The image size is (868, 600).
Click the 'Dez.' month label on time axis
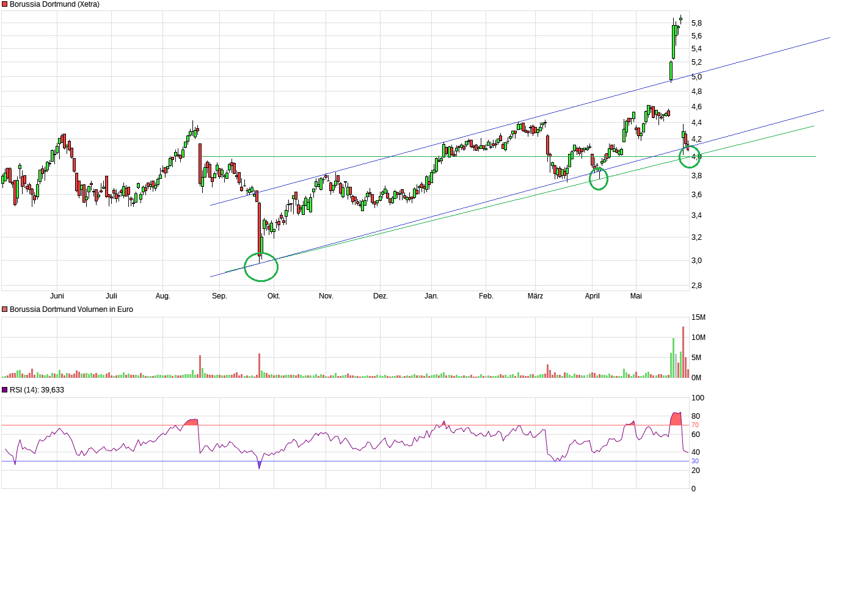(381, 296)
